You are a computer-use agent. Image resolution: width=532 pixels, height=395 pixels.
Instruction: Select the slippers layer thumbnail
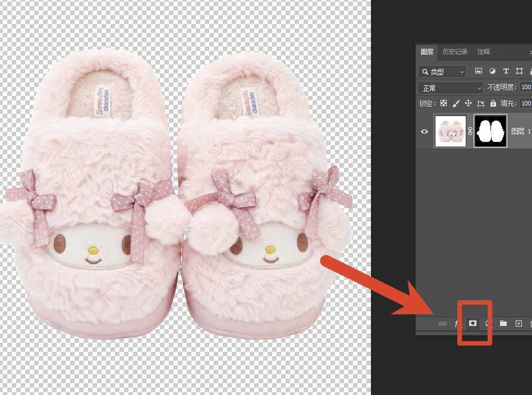[x=451, y=131]
